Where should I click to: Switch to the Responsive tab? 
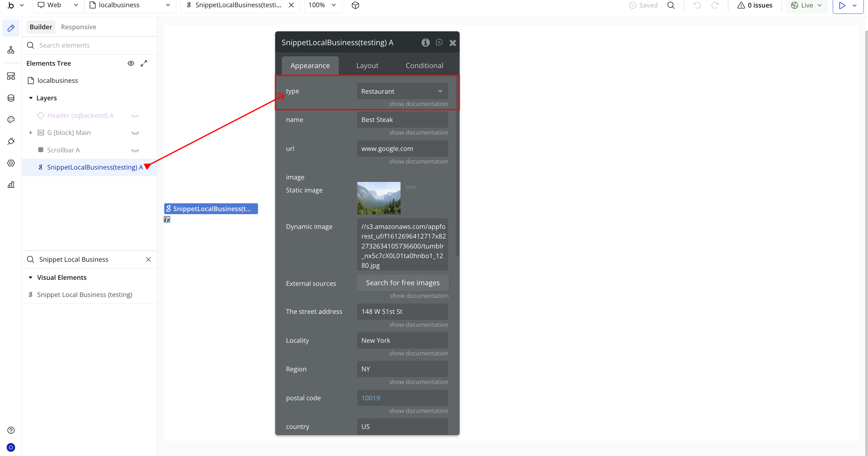pos(78,27)
